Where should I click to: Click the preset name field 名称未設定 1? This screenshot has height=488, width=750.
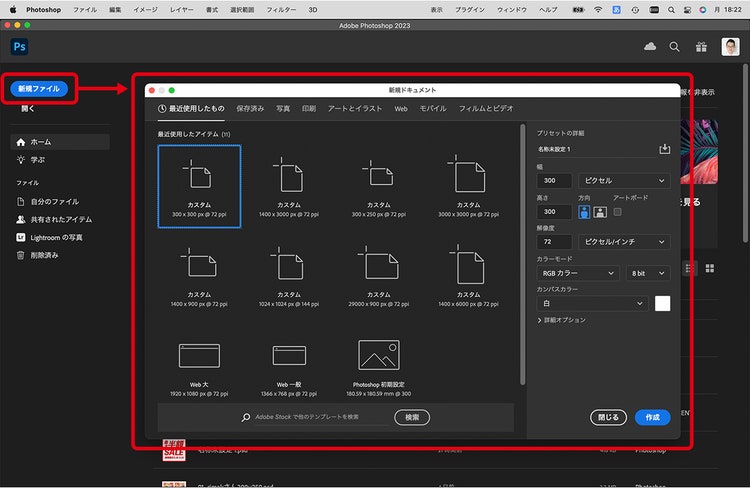point(596,149)
